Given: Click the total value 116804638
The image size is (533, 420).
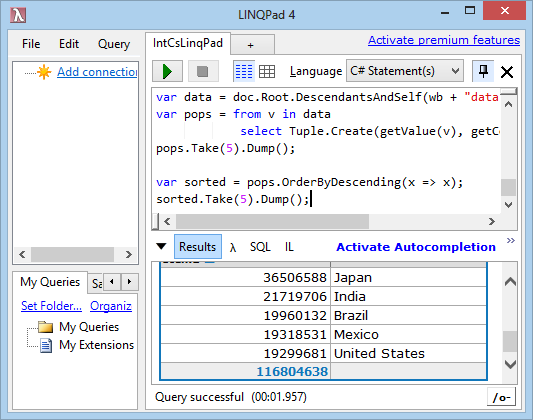Looking at the screenshot, I should point(292,371).
